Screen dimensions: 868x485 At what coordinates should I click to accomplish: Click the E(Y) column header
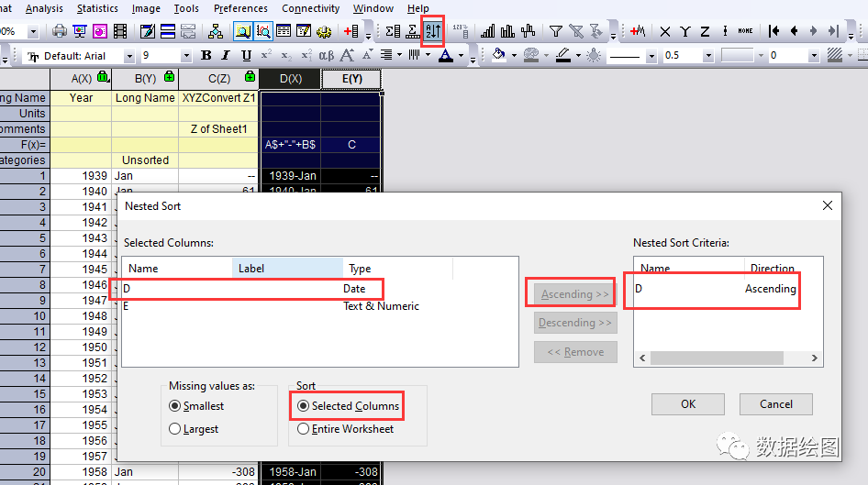(351, 79)
